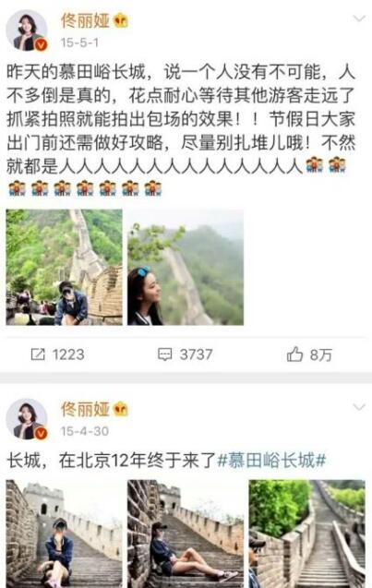View crouching photo on Great Wall thumbnail
Image resolution: width=372 pixels, height=588 pixels.
pyautogui.click(x=64, y=267)
